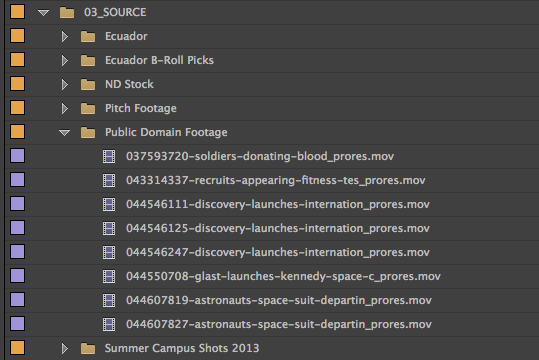
Task: Click the film icon for 044546125-discovery clip
Action: click(x=109, y=229)
